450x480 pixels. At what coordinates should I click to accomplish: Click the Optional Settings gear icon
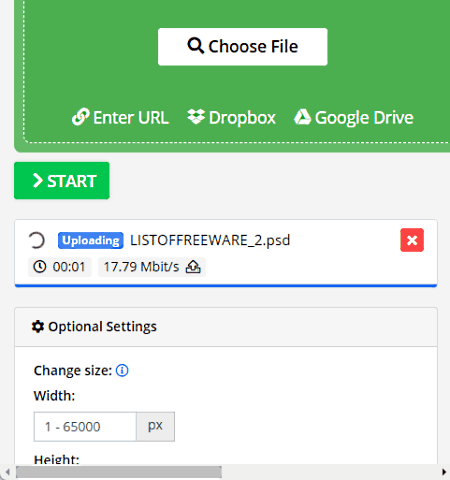pyautogui.click(x=38, y=327)
